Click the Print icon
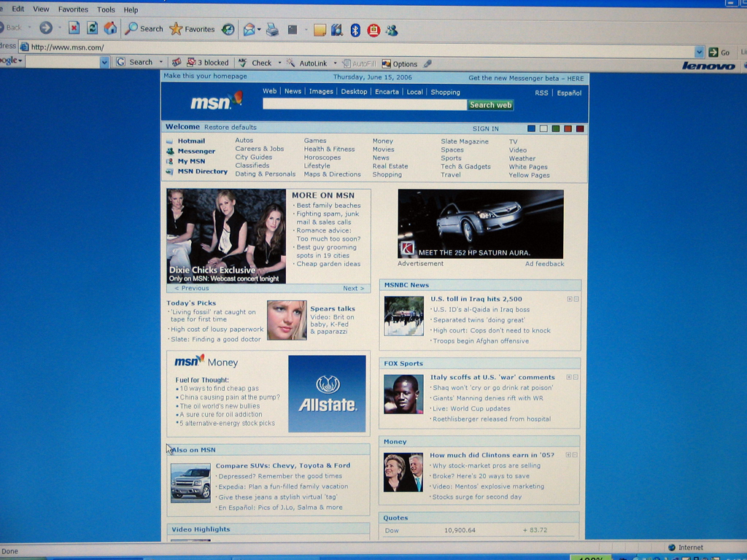This screenshot has height=560, width=747. tap(272, 30)
